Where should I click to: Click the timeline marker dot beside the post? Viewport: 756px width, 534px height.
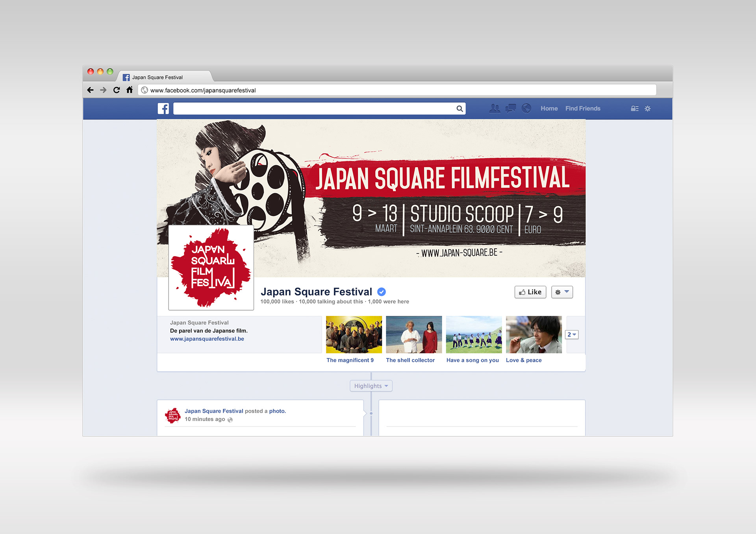click(371, 414)
